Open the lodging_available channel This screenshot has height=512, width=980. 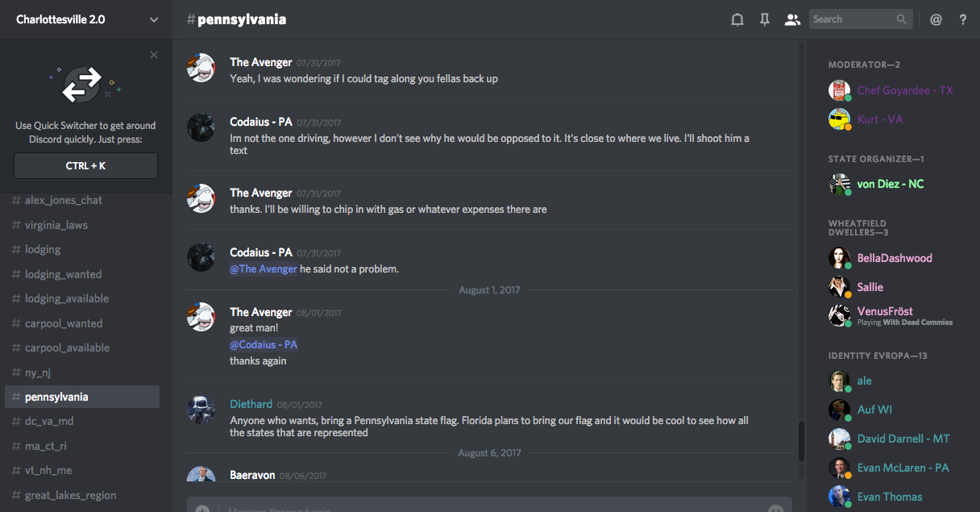pos(67,298)
